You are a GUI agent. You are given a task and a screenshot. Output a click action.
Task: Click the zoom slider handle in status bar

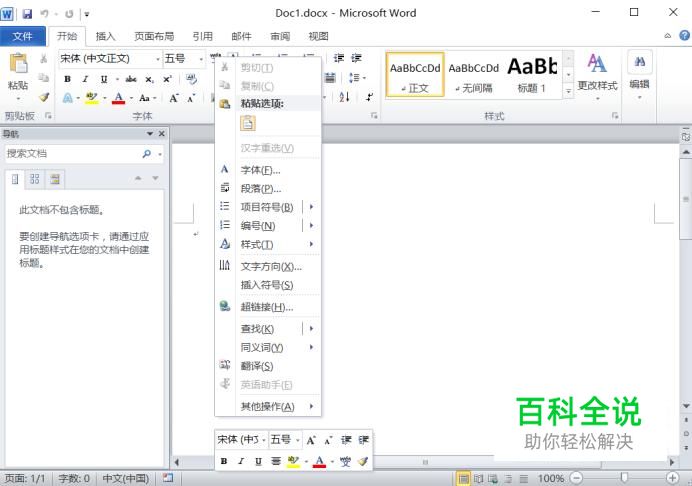click(624, 478)
